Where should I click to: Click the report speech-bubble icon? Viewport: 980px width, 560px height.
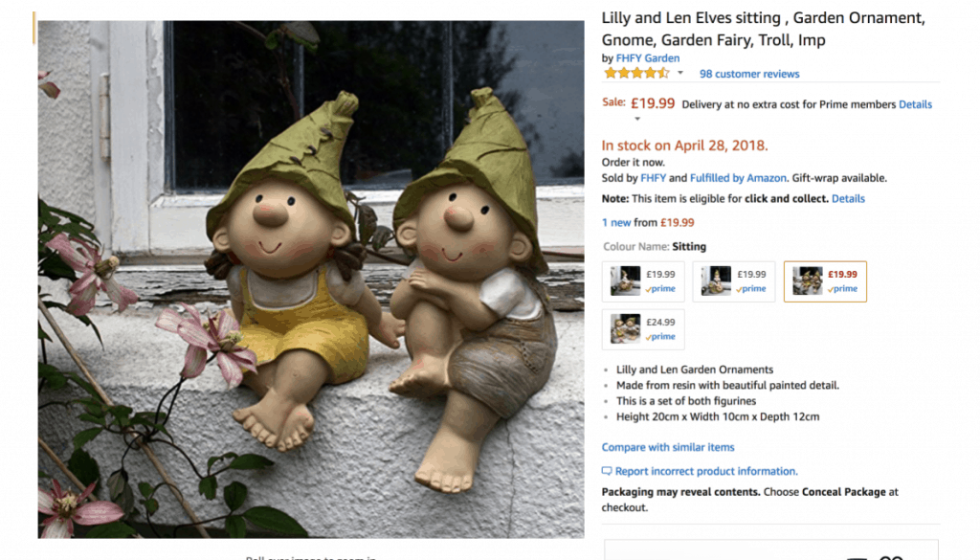[607, 471]
